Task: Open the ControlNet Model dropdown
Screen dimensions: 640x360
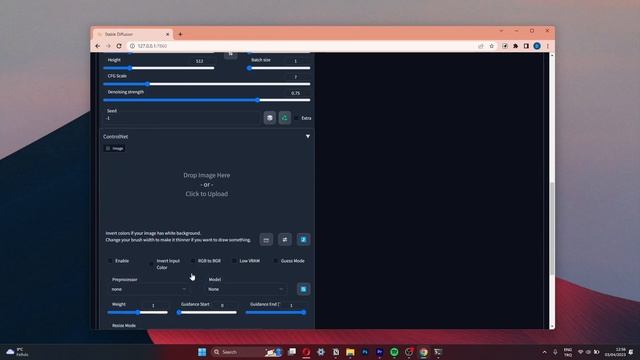Action: pyautogui.click(x=246, y=289)
